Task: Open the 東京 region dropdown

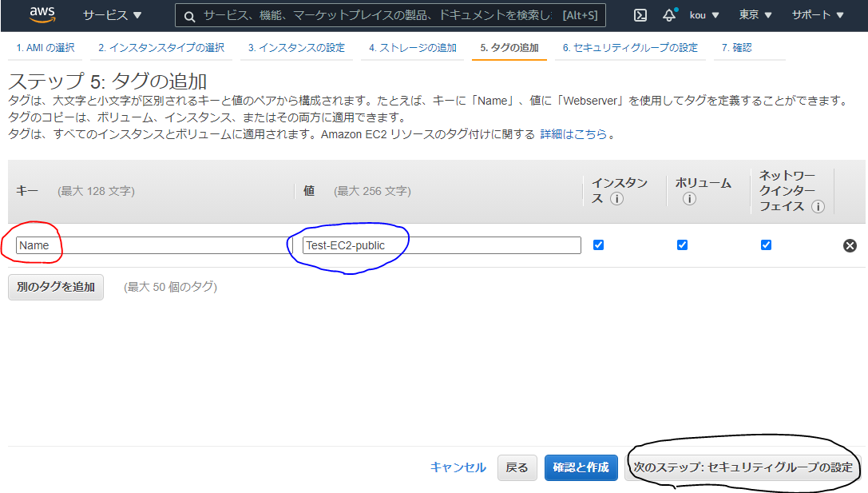Action: point(755,15)
